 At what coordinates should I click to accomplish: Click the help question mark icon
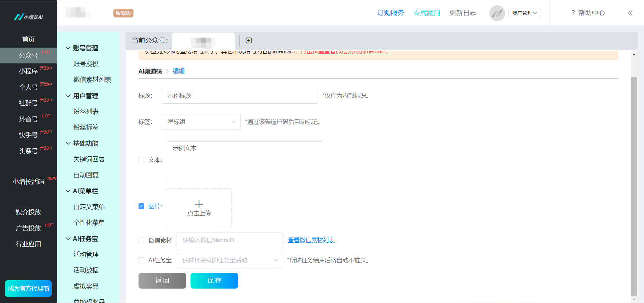coord(573,13)
